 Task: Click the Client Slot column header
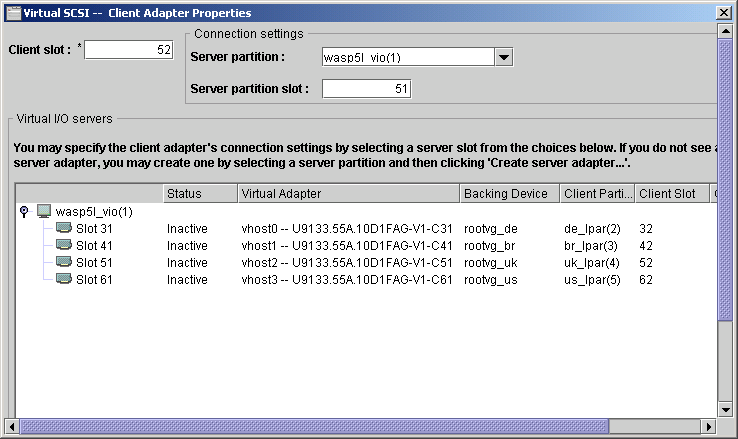point(672,194)
